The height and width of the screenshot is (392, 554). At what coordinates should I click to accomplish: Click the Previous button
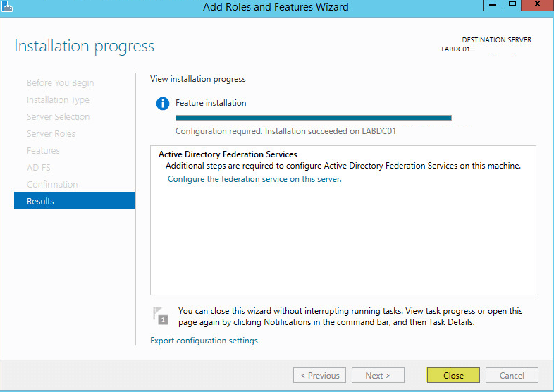(319, 375)
